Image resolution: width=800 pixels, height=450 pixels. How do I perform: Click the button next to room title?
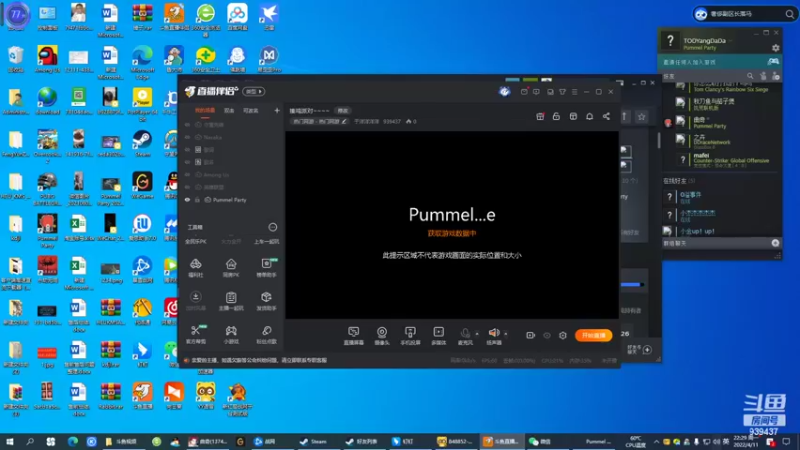click(342, 111)
